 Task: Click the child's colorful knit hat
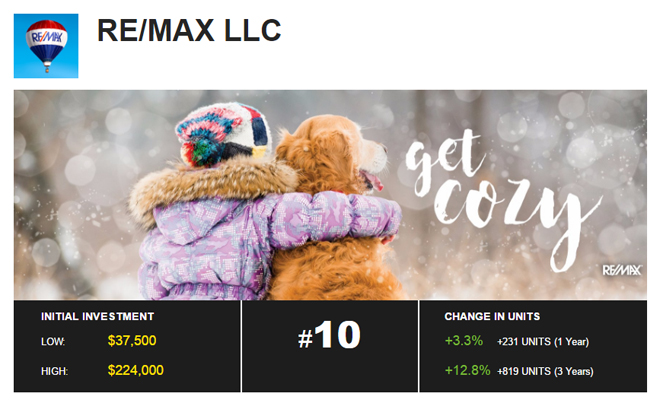pyautogui.click(x=223, y=135)
